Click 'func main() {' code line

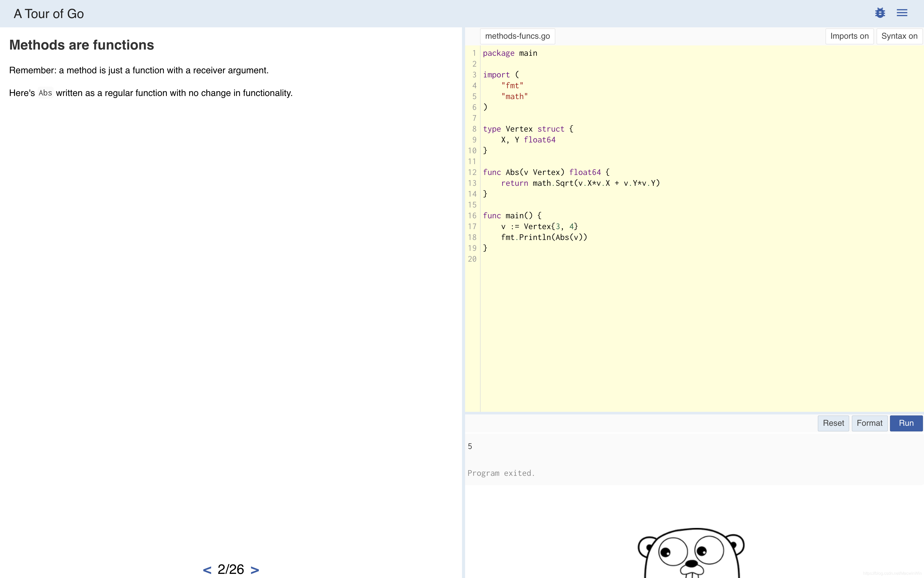(x=512, y=216)
